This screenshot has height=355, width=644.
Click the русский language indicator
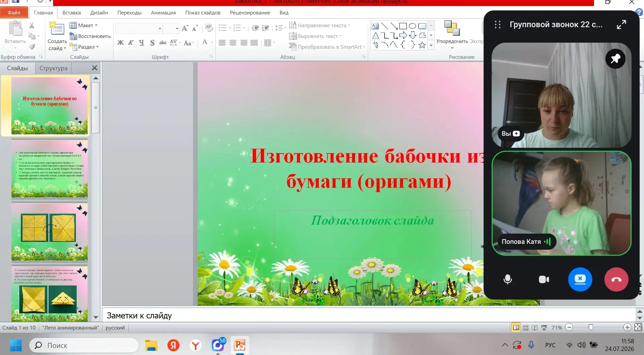point(115,328)
